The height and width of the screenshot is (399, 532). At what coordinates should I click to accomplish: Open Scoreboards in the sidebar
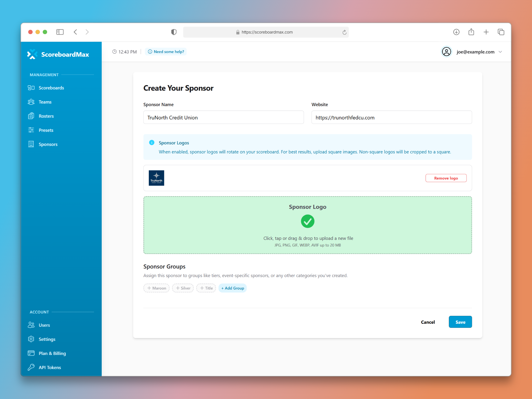(51, 88)
